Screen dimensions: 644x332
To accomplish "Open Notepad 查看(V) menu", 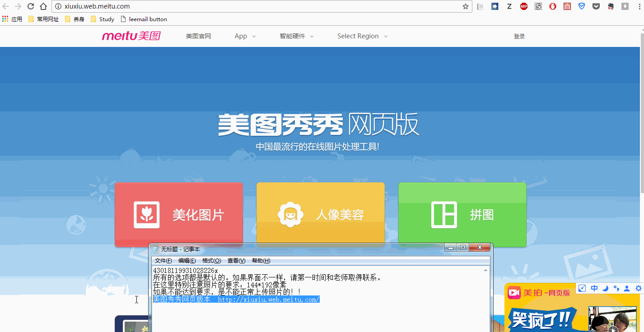I will pyautogui.click(x=236, y=261).
